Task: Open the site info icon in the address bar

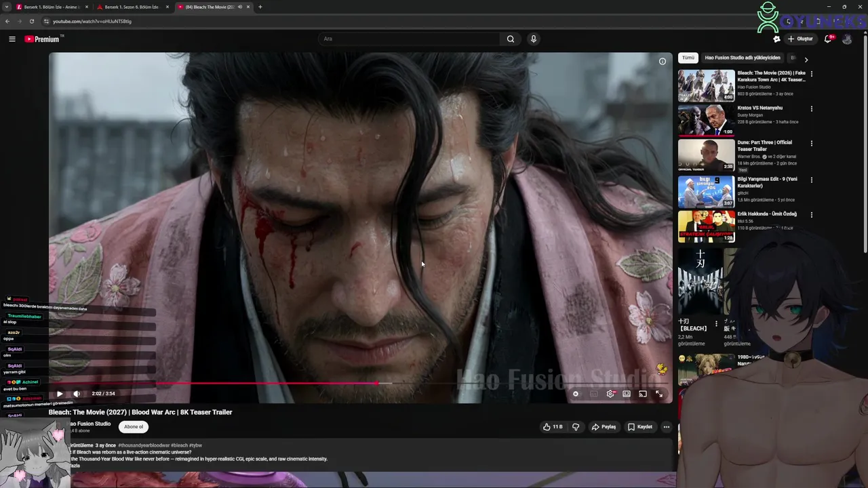Action: point(45,21)
